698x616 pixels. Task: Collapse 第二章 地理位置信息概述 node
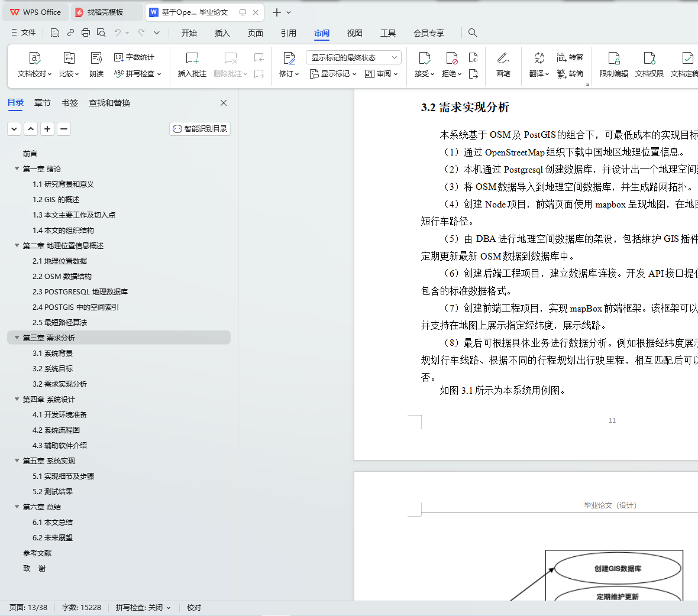[17, 245]
